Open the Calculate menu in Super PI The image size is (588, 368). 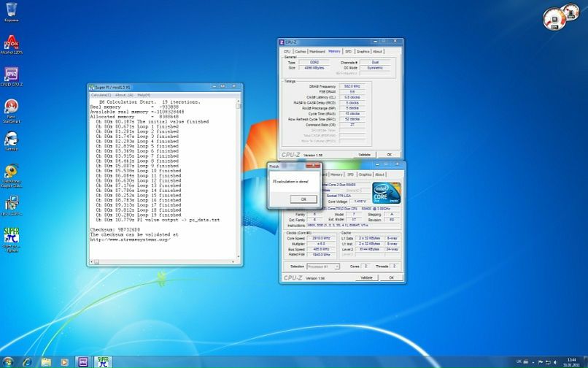pos(101,95)
